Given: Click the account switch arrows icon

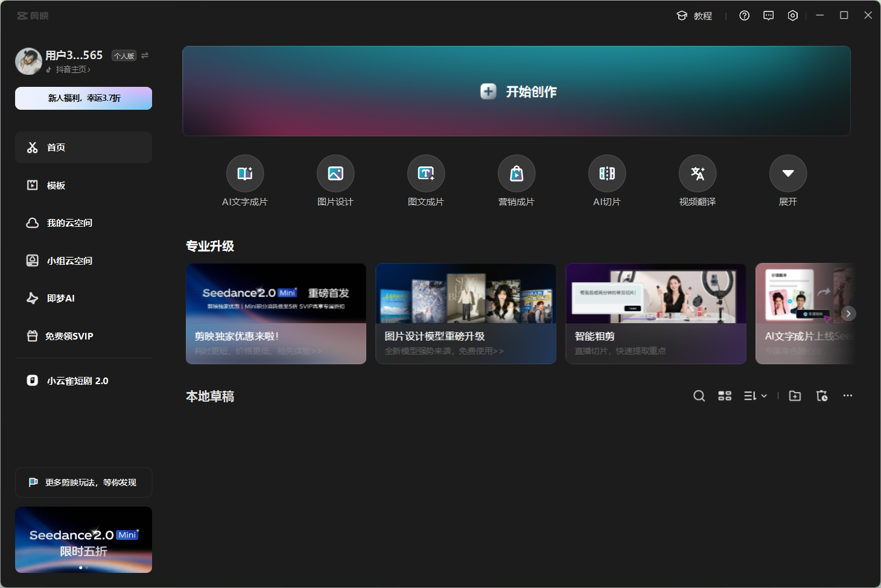Looking at the screenshot, I should (x=145, y=55).
